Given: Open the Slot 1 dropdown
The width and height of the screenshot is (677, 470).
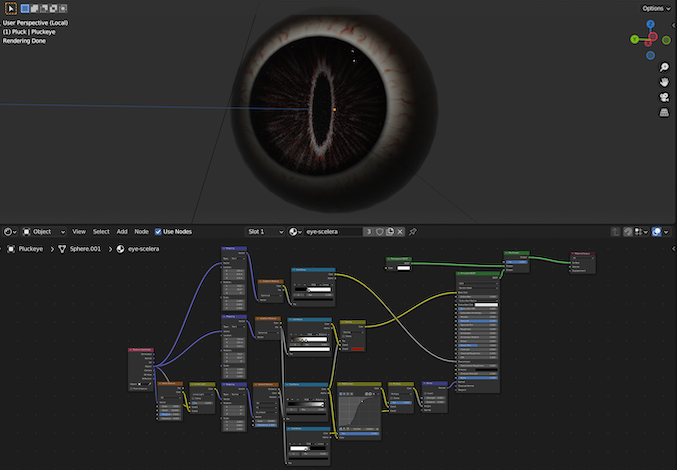Looking at the screenshot, I should pyautogui.click(x=265, y=231).
